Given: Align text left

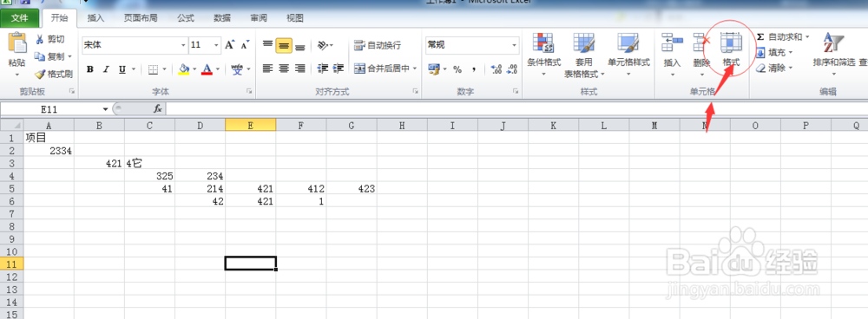Looking at the screenshot, I should [268, 68].
